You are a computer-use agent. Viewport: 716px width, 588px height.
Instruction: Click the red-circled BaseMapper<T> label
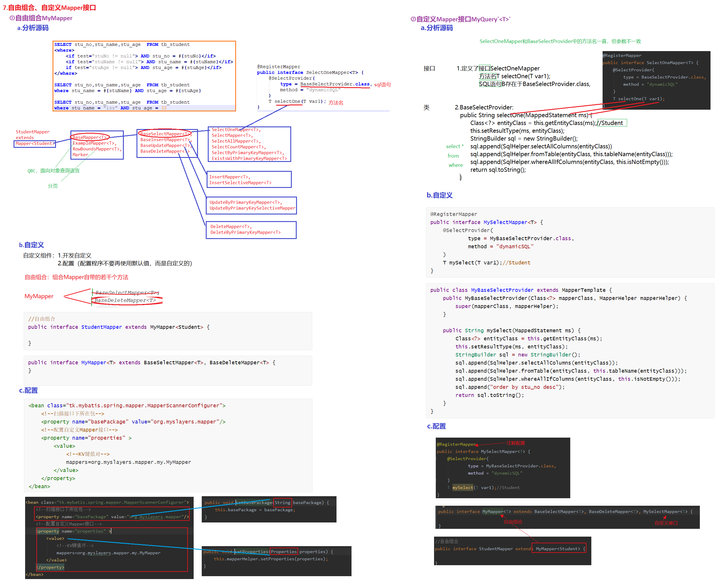(x=89, y=137)
